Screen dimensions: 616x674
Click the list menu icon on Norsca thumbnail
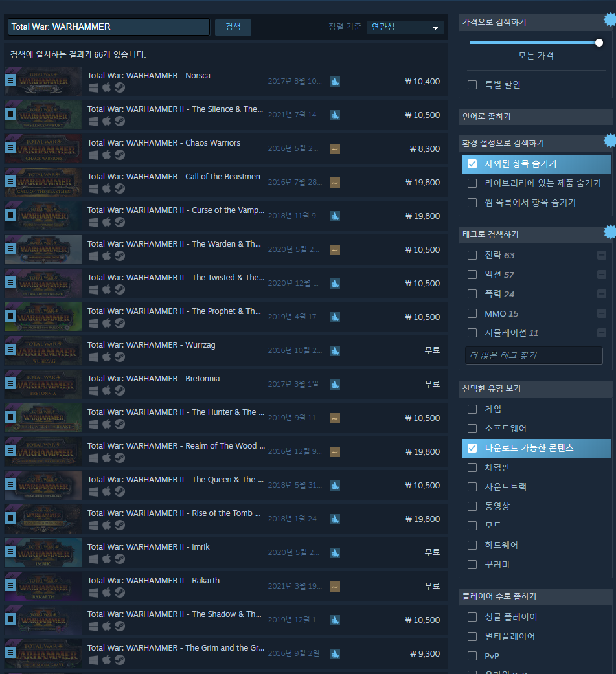pos(11,80)
